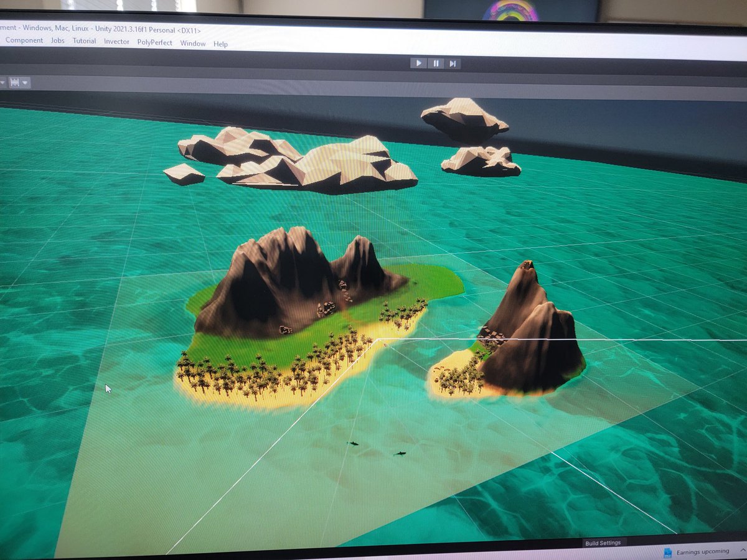Open the Help menu
747x560 pixels.
pyautogui.click(x=220, y=44)
